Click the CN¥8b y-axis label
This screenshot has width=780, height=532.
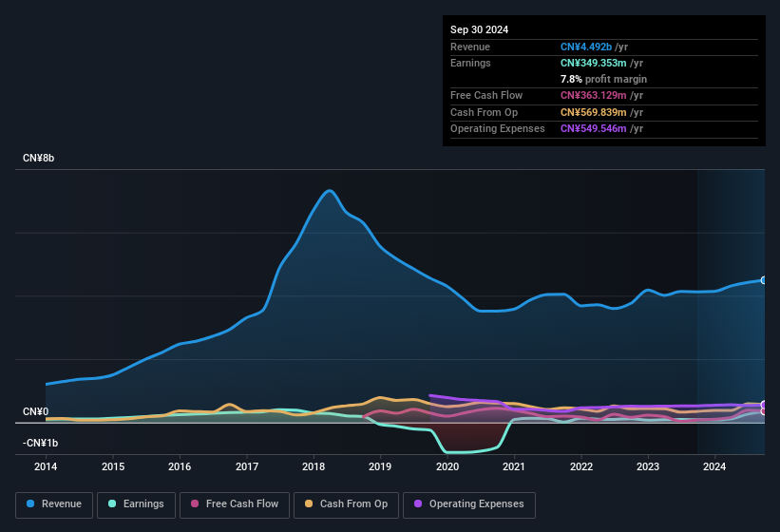tap(38, 158)
